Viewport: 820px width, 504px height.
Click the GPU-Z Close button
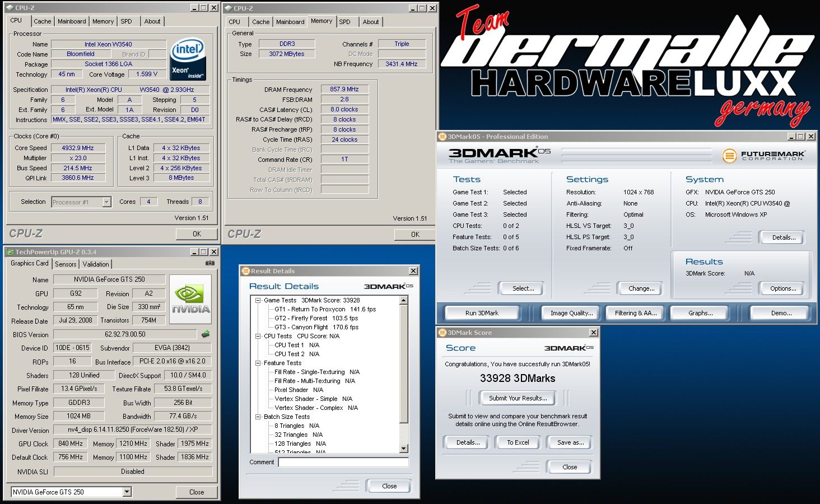(x=197, y=492)
